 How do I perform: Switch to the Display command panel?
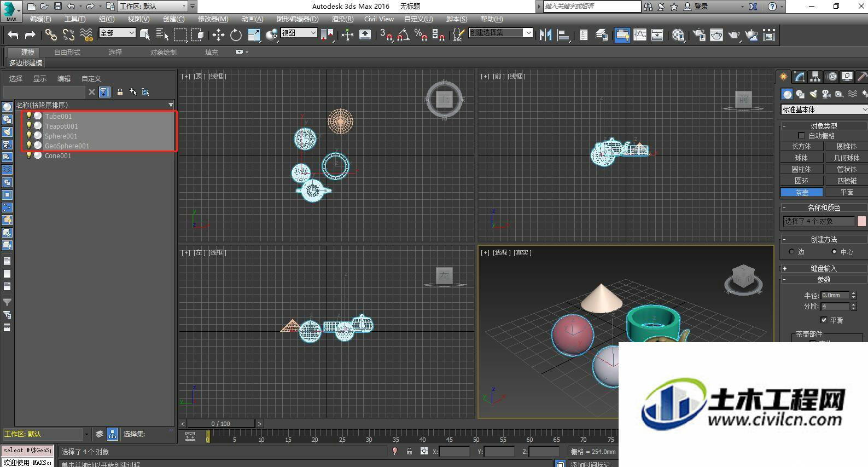pos(847,77)
